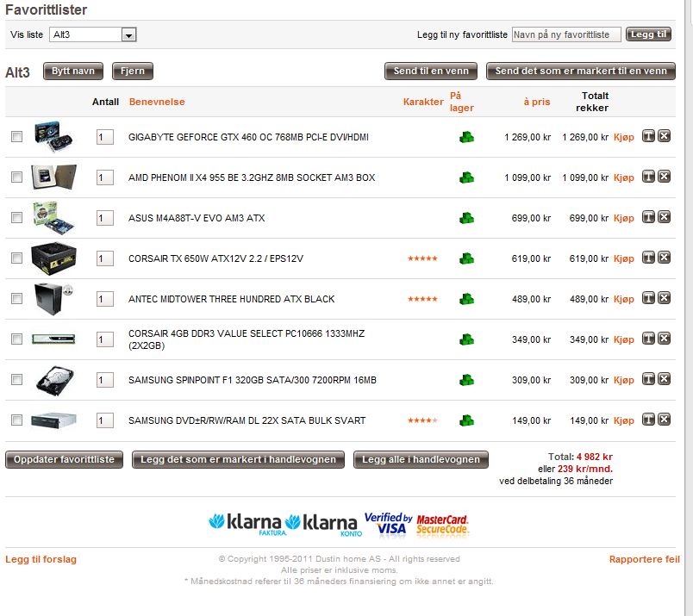This screenshot has width=693, height=616.
Task: Tick the checkbox for Samsung Spinpoint F1 320GB
Action: [x=16, y=380]
